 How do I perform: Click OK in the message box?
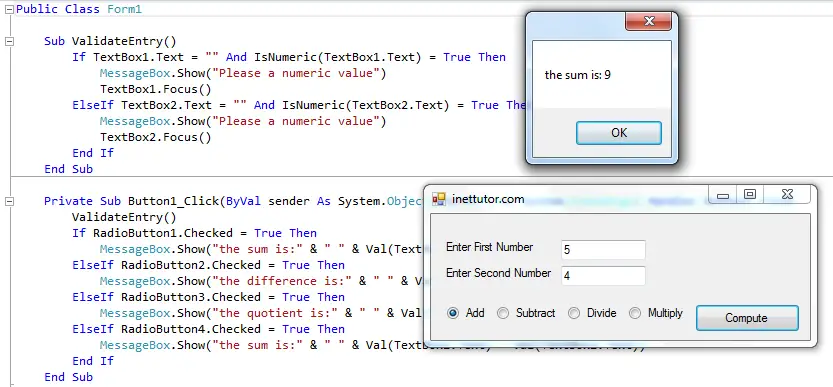pos(619,133)
